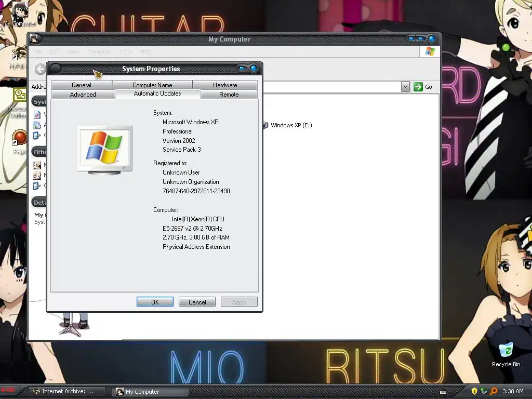Open the My Computer desktop icon

20,14
